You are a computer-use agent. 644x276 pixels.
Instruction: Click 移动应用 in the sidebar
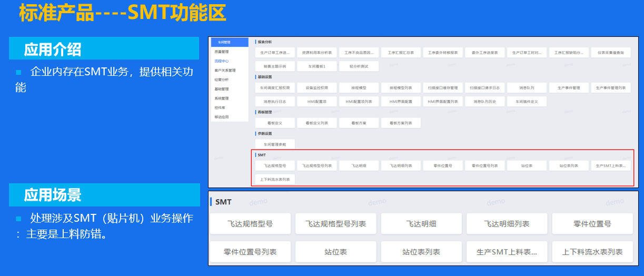(222, 117)
